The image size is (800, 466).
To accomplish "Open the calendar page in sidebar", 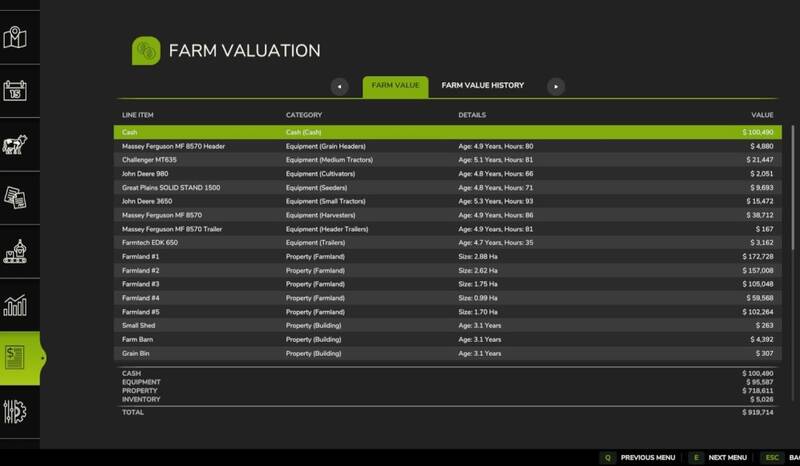I will click(x=14, y=91).
